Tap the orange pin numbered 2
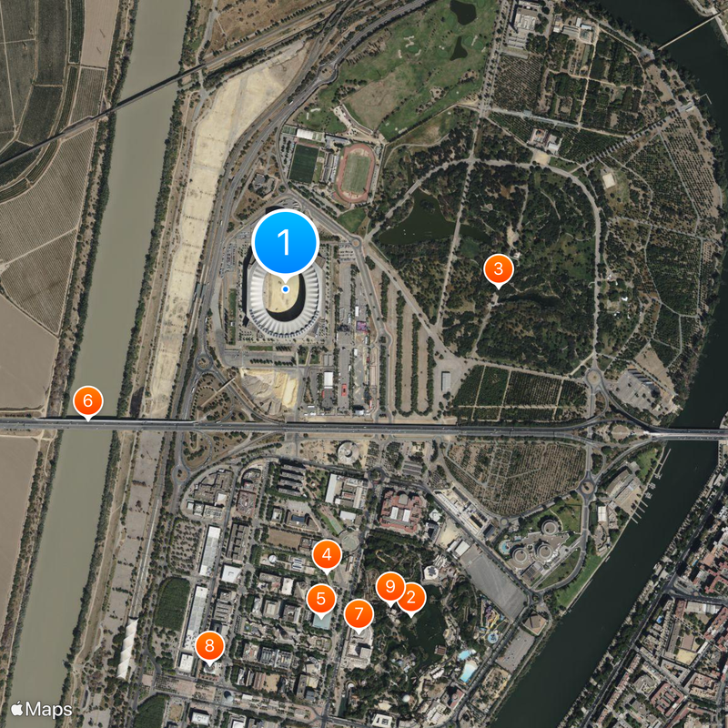This screenshot has width=728, height=728. [x=411, y=598]
